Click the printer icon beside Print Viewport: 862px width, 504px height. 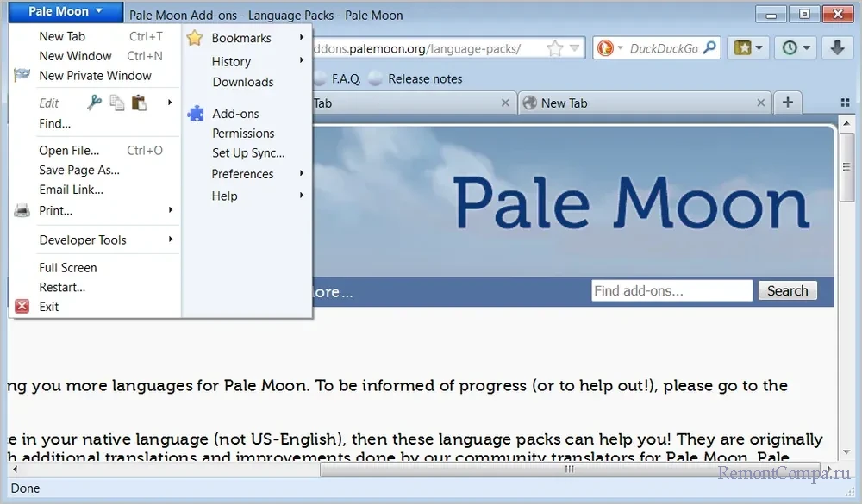[x=22, y=210]
